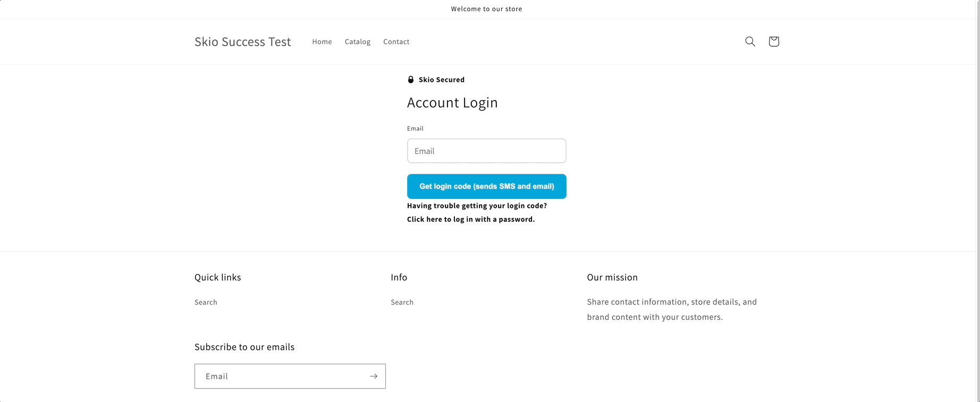Open the Catalog menu item
The width and height of the screenshot is (980, 402).
pyautogui.click(x=358, y=41)
